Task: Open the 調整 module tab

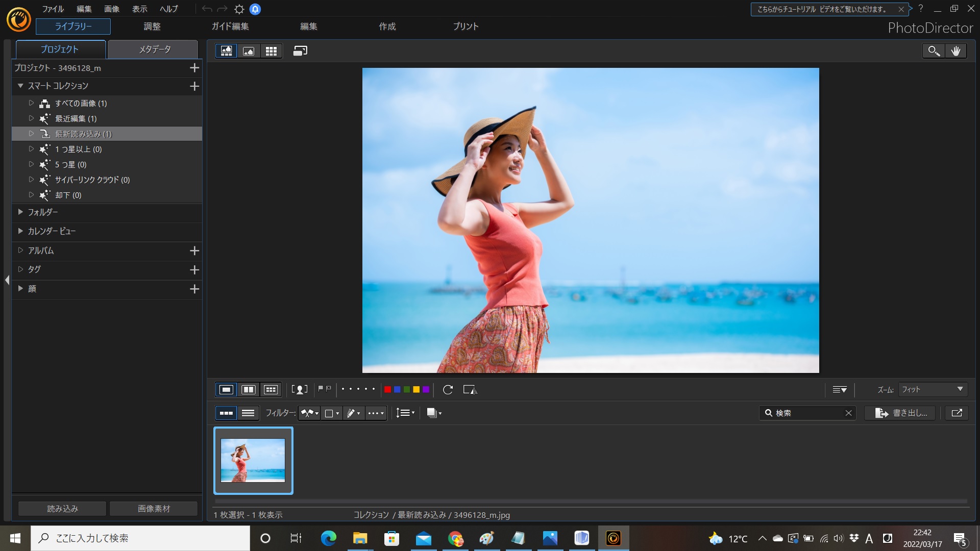Action: coord(152,27)
